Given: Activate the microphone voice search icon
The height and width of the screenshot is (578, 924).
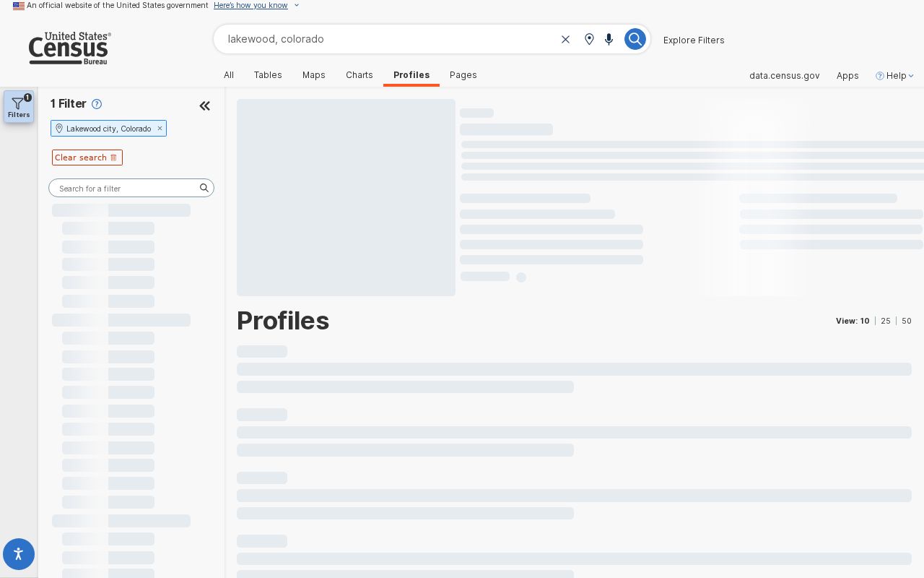Looking at the screenshot, I should pyautogui.click(x=609, y=39).
